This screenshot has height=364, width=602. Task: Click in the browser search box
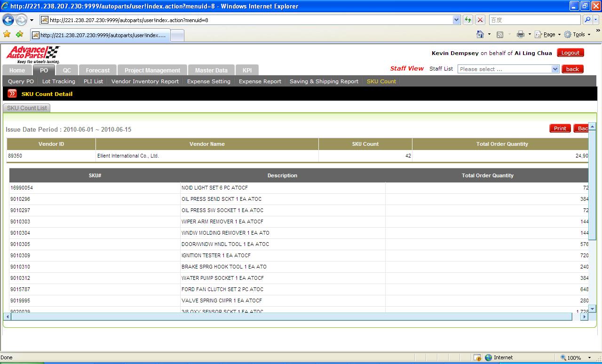[x=534, y=20]
